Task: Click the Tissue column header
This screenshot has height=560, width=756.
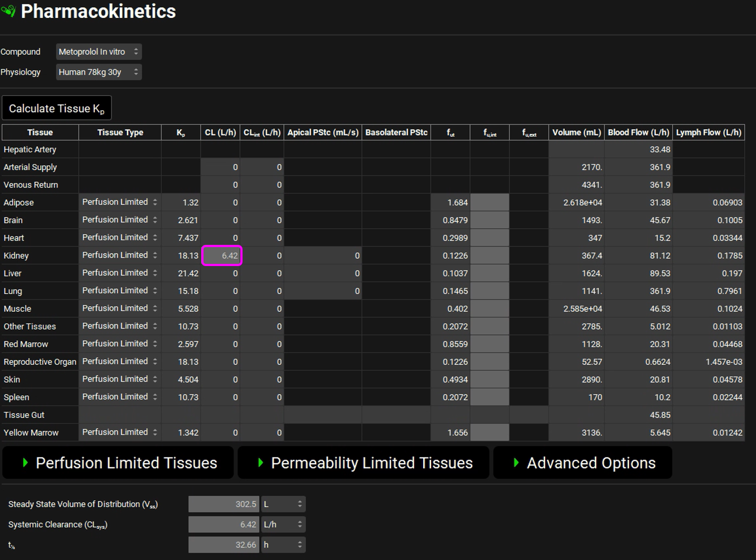Action: 40,132
